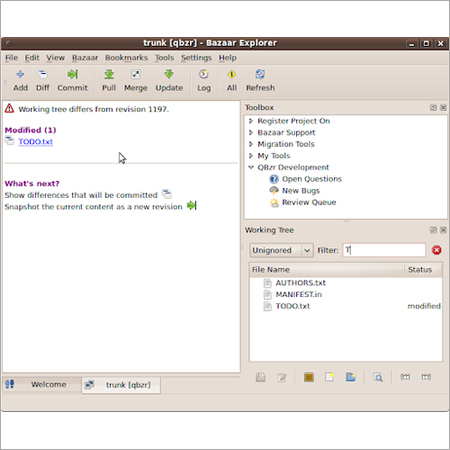Open the TODO.txt link under Modified
Viewport: 450px width, 450px height.
tap(36, 142)
